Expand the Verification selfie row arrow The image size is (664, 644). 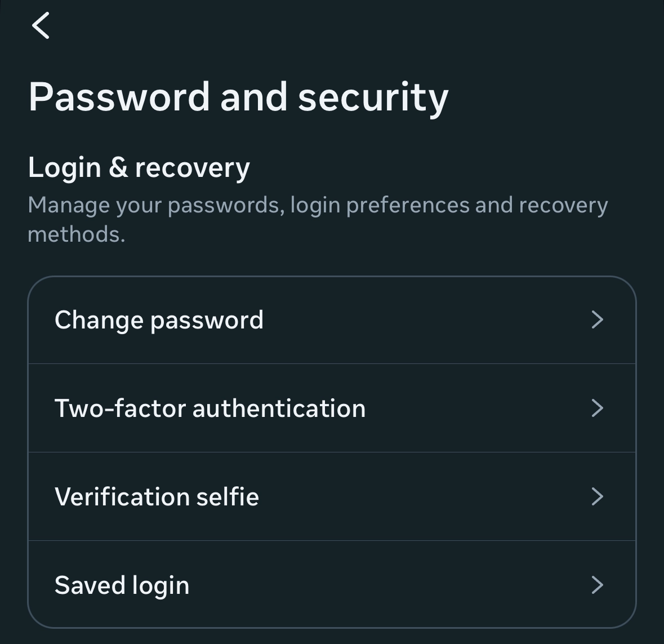[x=597, y=496]
